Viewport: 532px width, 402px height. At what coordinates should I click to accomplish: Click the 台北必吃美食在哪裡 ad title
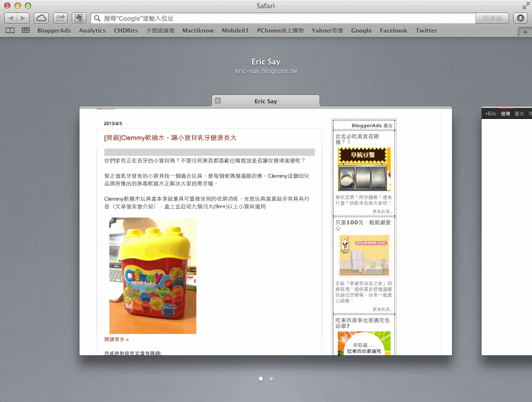pyautogui.click(x=357, y=139)
